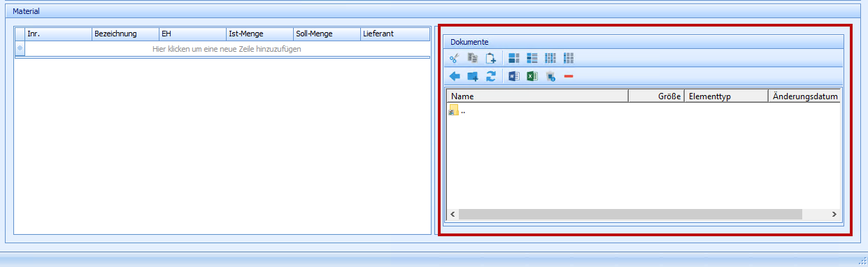
Task: Click the copy documents icon
Action: tap(472, 58)
